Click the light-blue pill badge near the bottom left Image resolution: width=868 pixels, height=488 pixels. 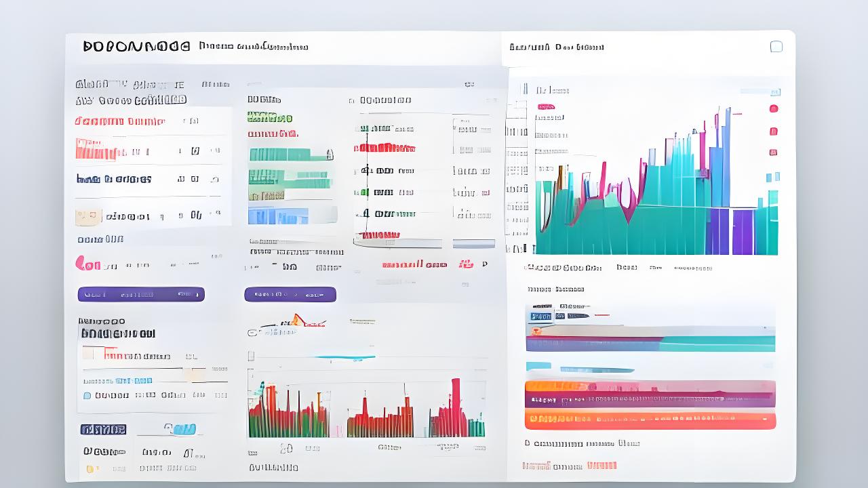180,429
